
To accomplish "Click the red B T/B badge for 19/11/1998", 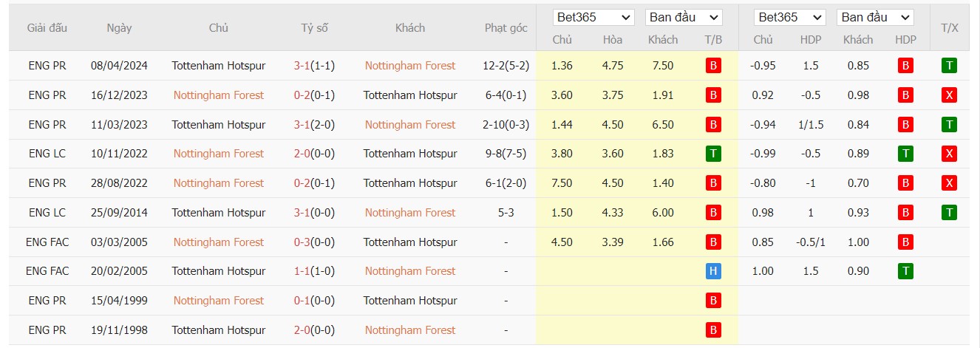I will 713,330.
